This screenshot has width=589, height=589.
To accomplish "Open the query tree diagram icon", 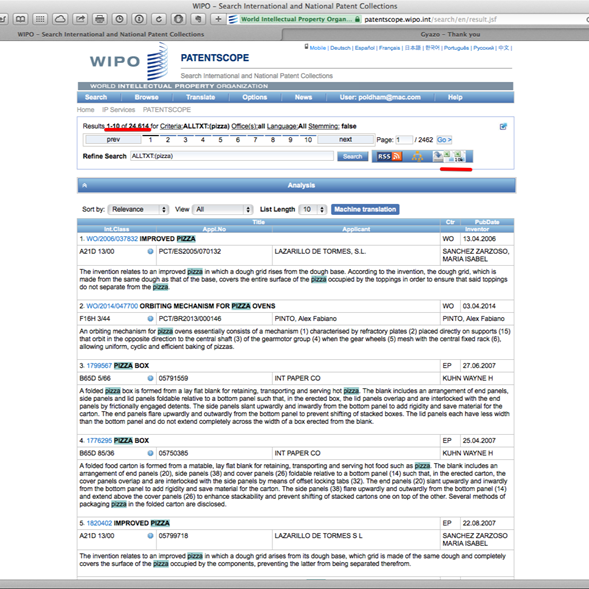I will (417, 156).
